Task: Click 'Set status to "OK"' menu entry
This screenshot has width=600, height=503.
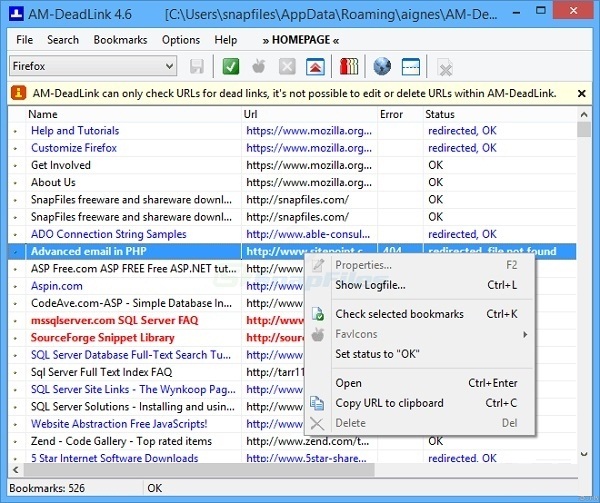Action: click(x=377, y=354)
